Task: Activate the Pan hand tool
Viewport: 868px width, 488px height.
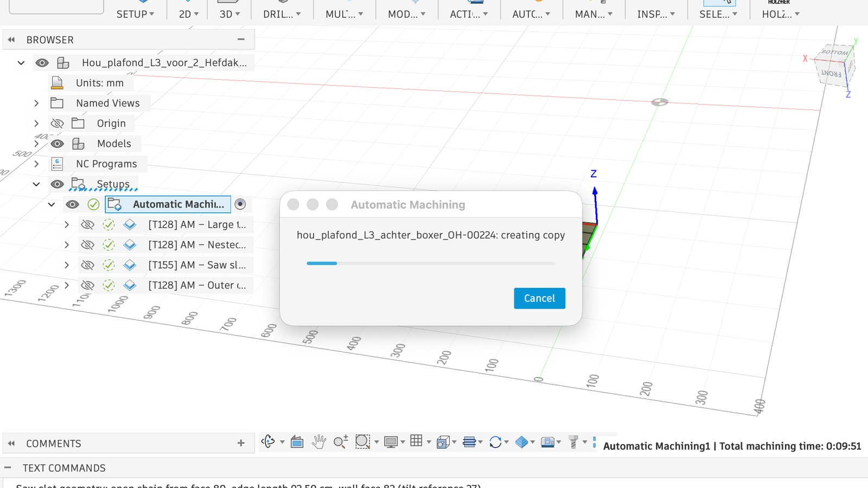Action: point(318,442)
